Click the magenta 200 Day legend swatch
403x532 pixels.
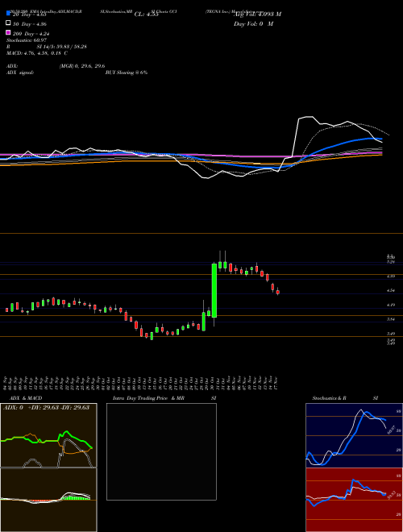[x=9, y=32]
